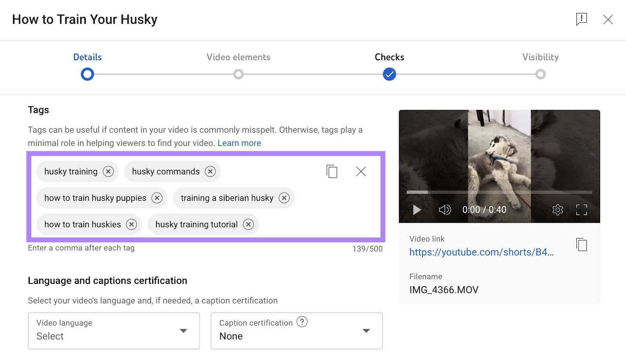Clear all tags with the X icon

pyautogui.click(x=360, y=171)
